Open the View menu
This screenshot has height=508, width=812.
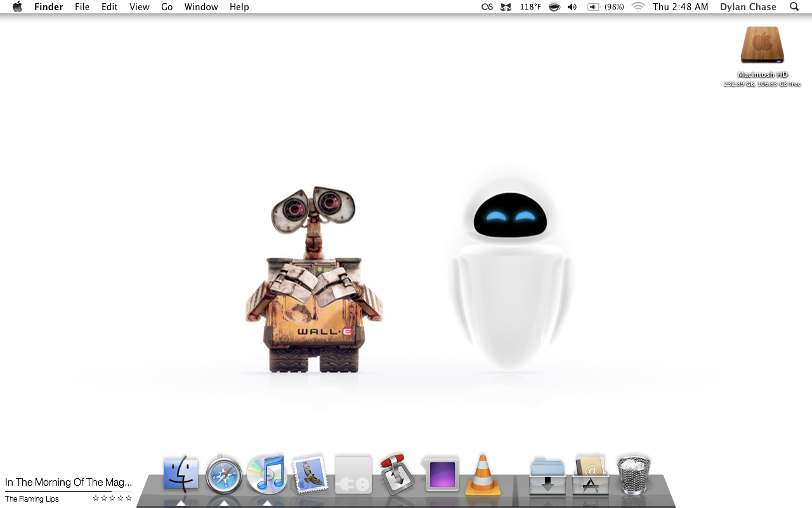point(140,7)
